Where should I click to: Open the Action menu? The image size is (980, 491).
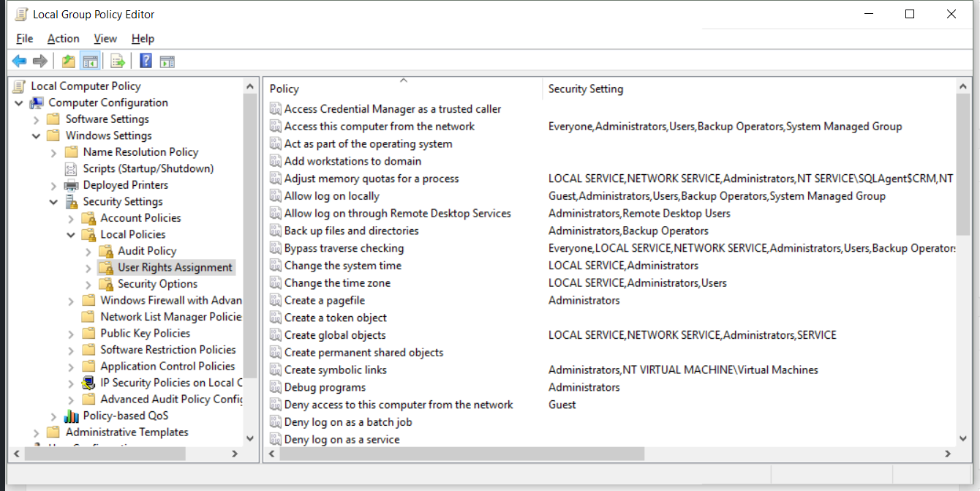pyautogui.click(x=63, y=39)
